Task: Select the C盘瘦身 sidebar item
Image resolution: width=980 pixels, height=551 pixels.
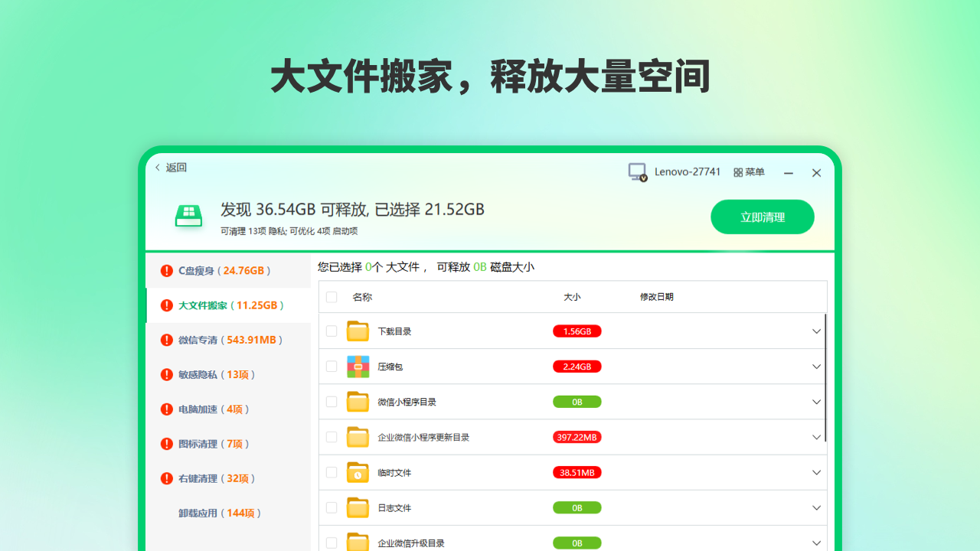Action: (x=228, y=271)
